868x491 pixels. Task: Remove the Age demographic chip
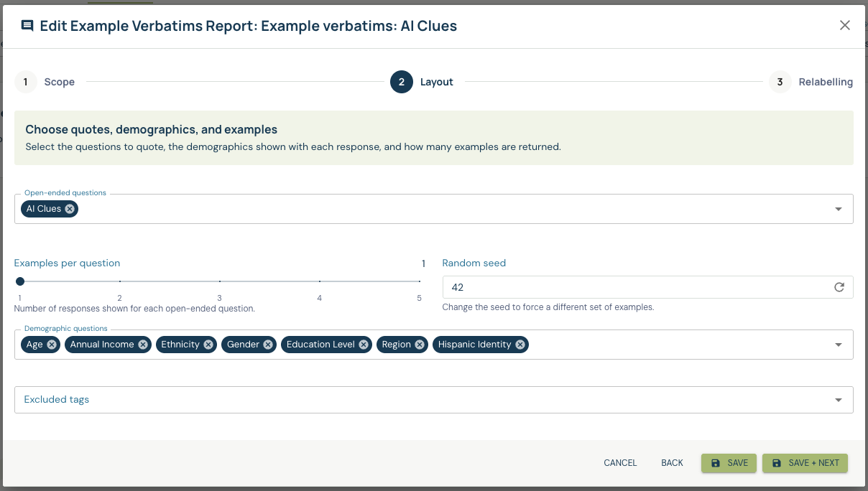point(52,345)
